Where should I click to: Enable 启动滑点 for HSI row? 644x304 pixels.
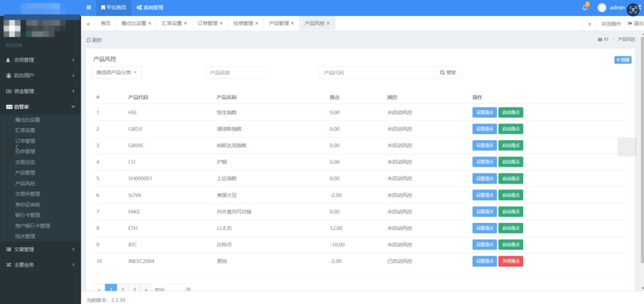tap(511, 112)
